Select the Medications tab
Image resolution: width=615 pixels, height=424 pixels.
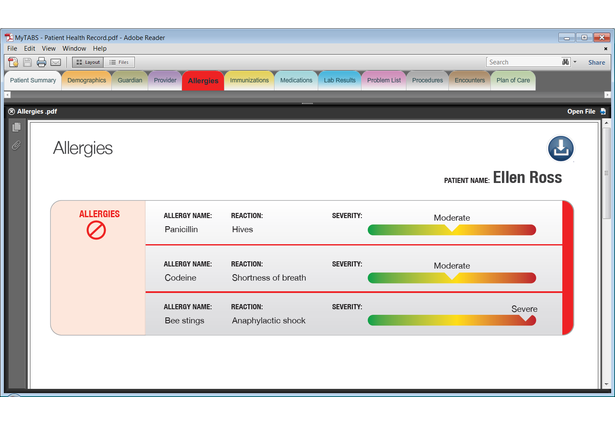coord(296,80)
